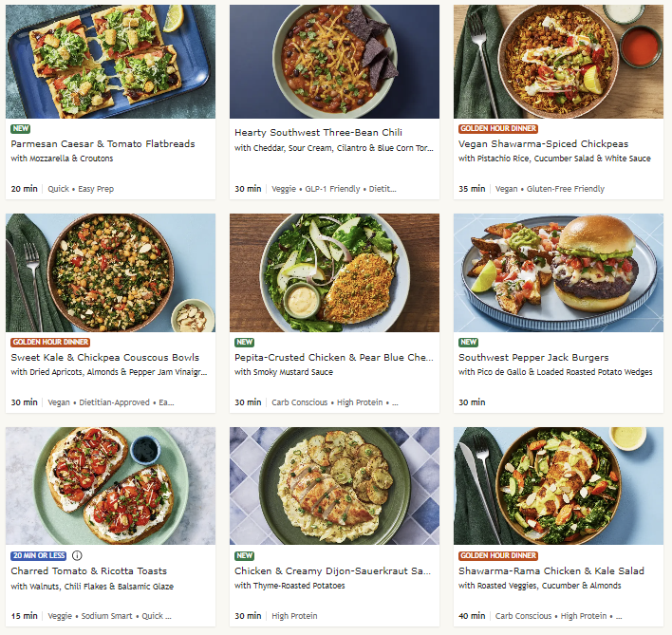Click the New badge on Southwest Pepper Jack Burgers
This screenshot has width=672, height=635.
469,342
